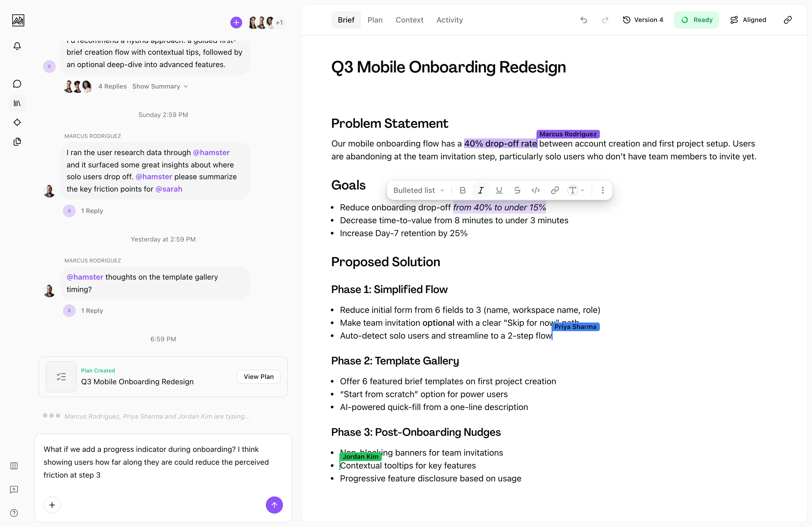
Task: Select the library icon in the sidebar
Action: [17, 103]
